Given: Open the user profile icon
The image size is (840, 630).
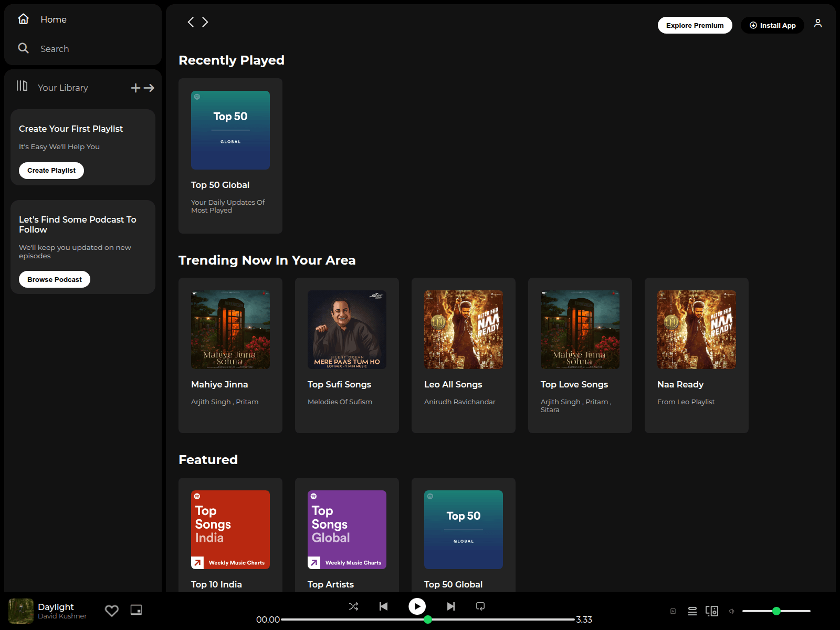Looking at the screenshot, I should [x=818, y=24].
